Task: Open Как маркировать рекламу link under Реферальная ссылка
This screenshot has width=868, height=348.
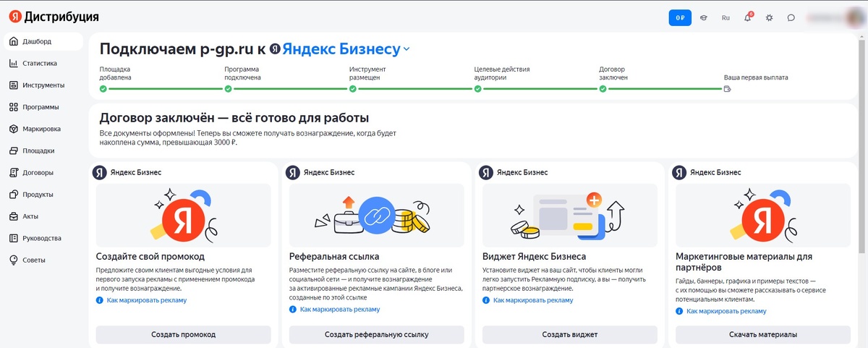Action: pyautogui.click(x=339, y=309)
